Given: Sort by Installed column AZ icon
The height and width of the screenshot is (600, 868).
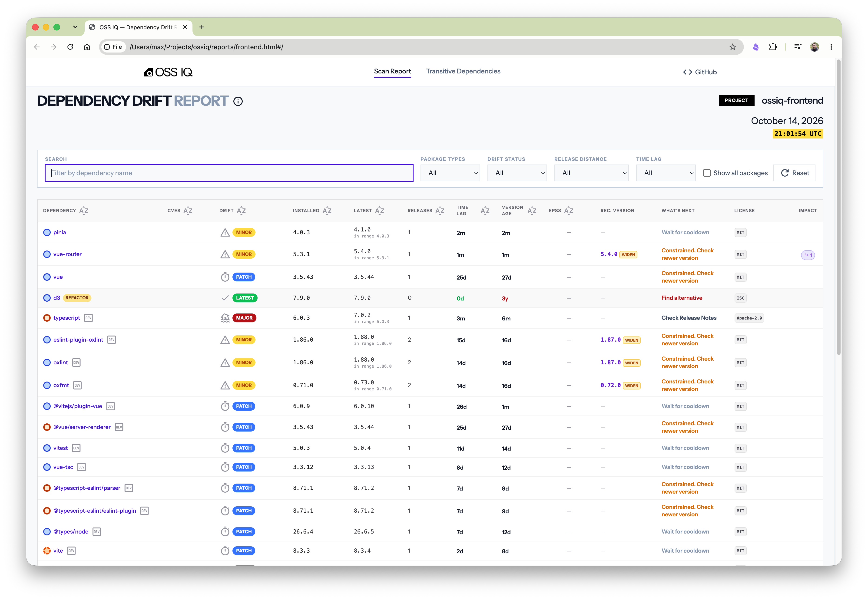Looking at the screenshot, I should click(327, 211).
